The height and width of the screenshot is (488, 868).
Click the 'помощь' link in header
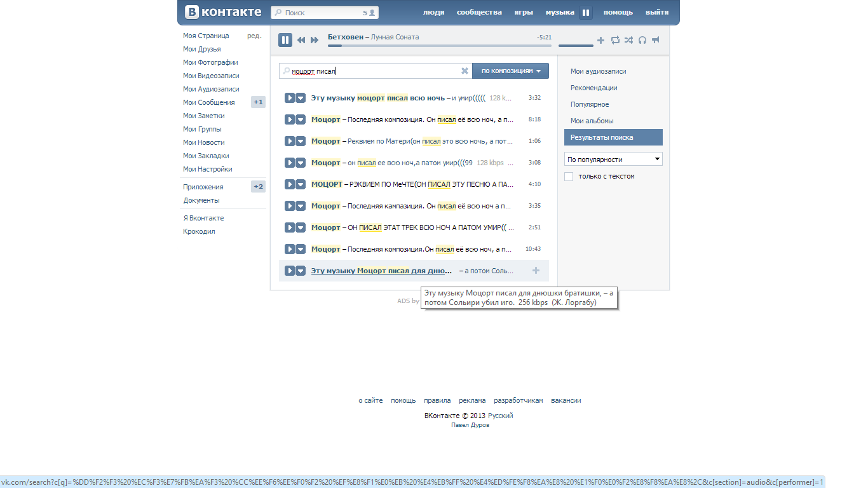618,12
